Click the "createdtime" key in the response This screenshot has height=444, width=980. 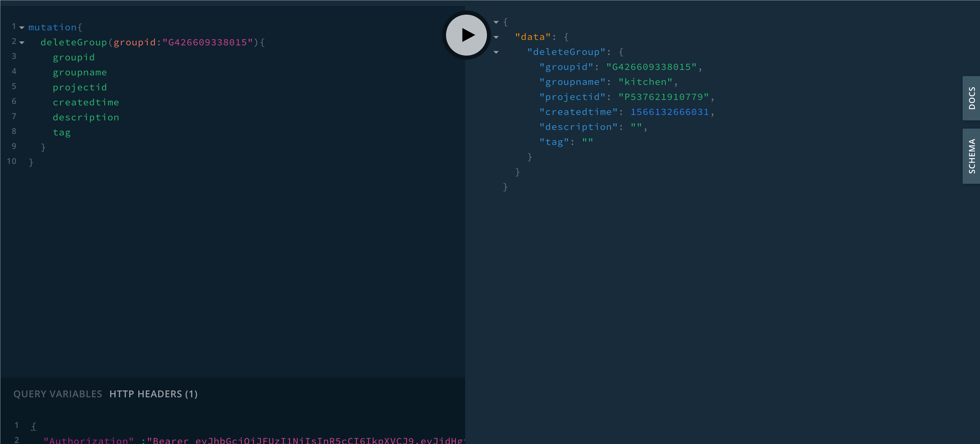[x=578, y=112]
